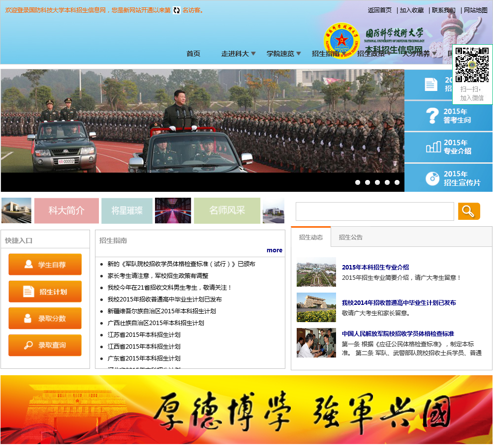493x448 pixels.
Task: Click the 联系我们 top link
Action: click(x=444, y=10)
